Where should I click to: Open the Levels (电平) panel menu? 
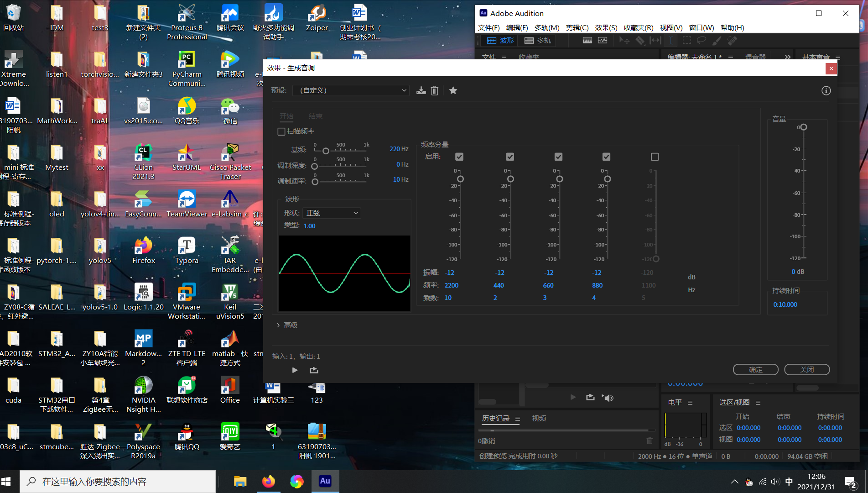690,403
